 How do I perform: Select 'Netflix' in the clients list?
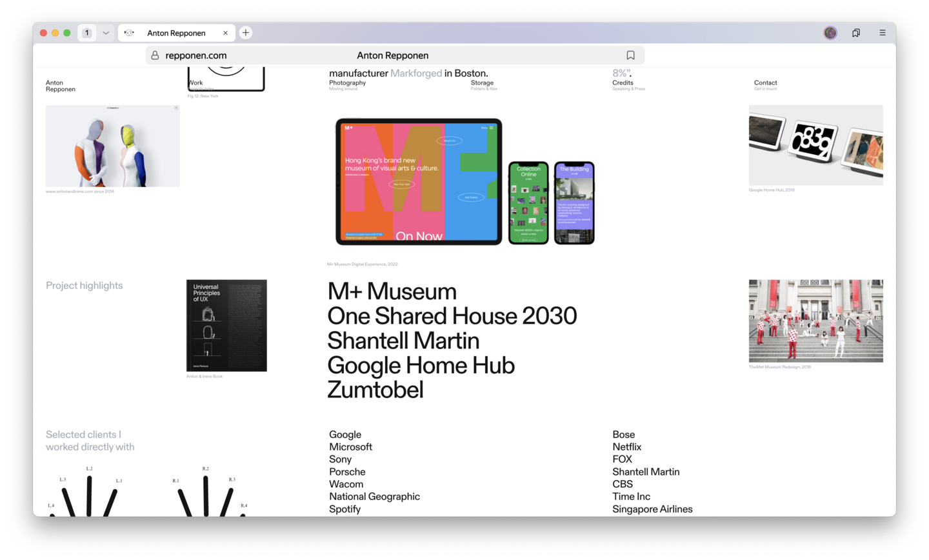(627, 447)
